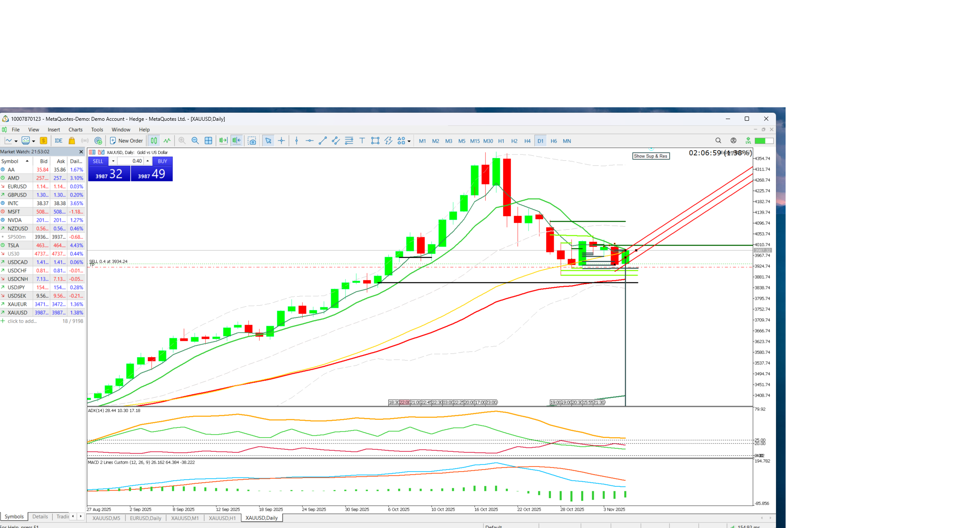Open the SELL order-type dropdown arrow

tap(112, 161)
